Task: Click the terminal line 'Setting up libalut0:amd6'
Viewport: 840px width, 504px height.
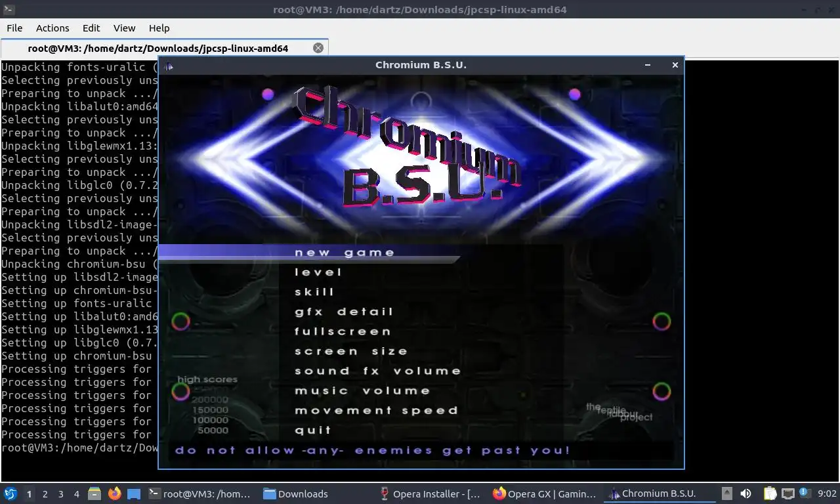Action: click(x=79, y=316)
